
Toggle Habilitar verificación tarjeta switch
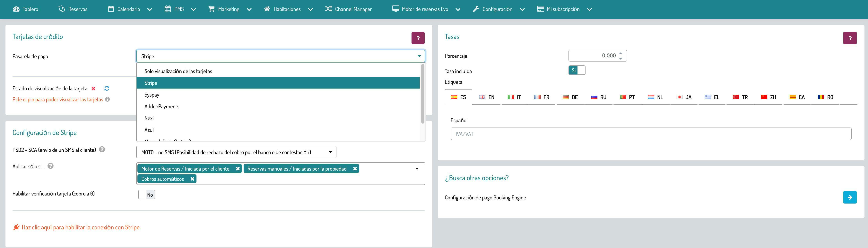coord(147,195)
